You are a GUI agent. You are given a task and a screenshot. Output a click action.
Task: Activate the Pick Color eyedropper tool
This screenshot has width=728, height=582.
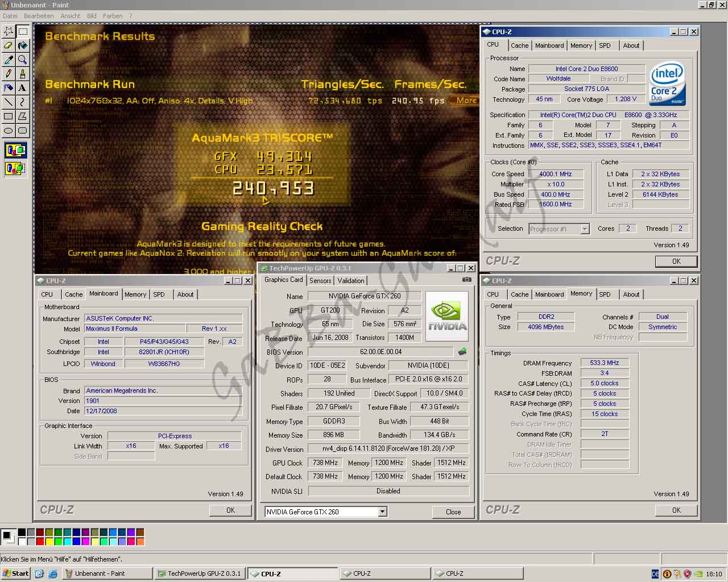(9, 60)
